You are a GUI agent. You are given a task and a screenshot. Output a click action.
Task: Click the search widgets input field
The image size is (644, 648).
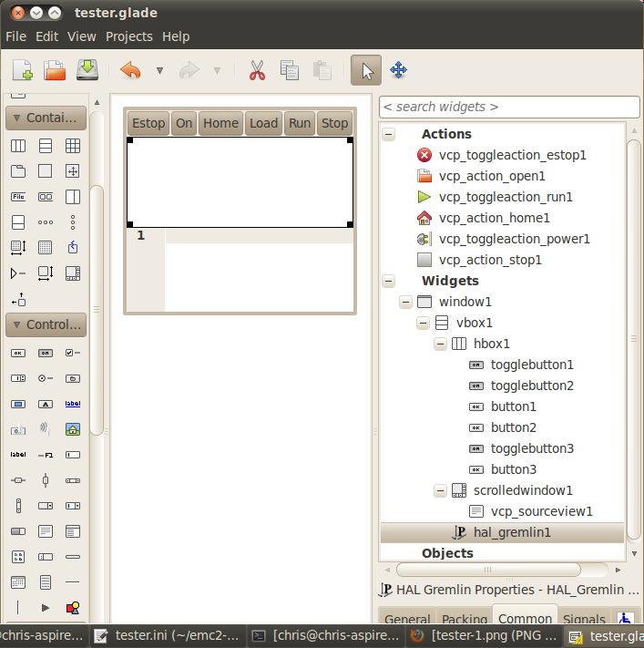[x=504, y=107]
